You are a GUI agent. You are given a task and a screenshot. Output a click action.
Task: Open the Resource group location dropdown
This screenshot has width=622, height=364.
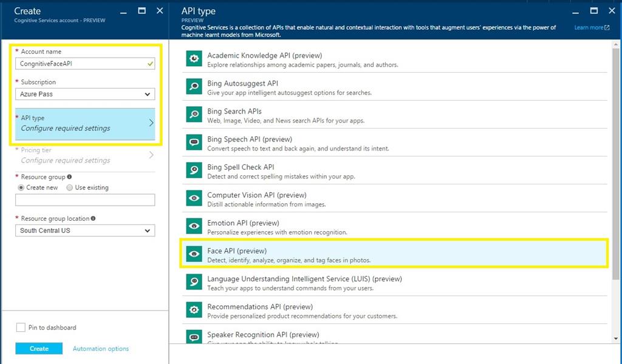click(x=85, y=231)
